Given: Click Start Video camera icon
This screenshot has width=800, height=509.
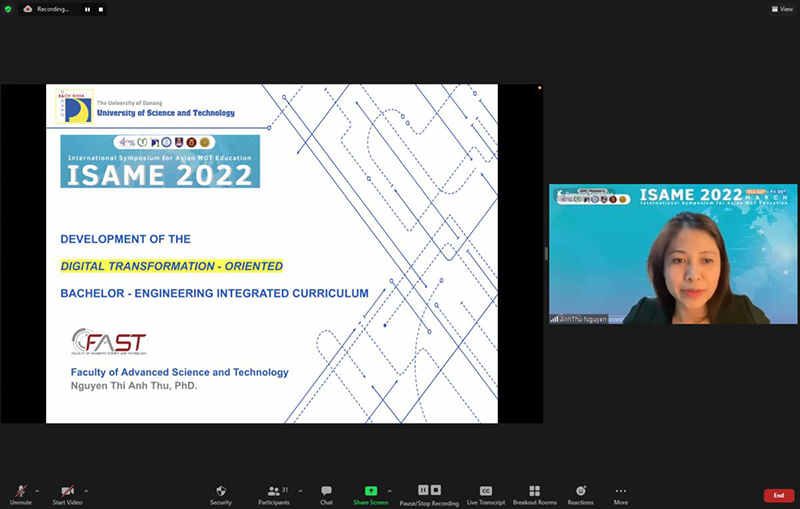Looking at the screenshot, I should pyautogui.click(x=67, y=491).
